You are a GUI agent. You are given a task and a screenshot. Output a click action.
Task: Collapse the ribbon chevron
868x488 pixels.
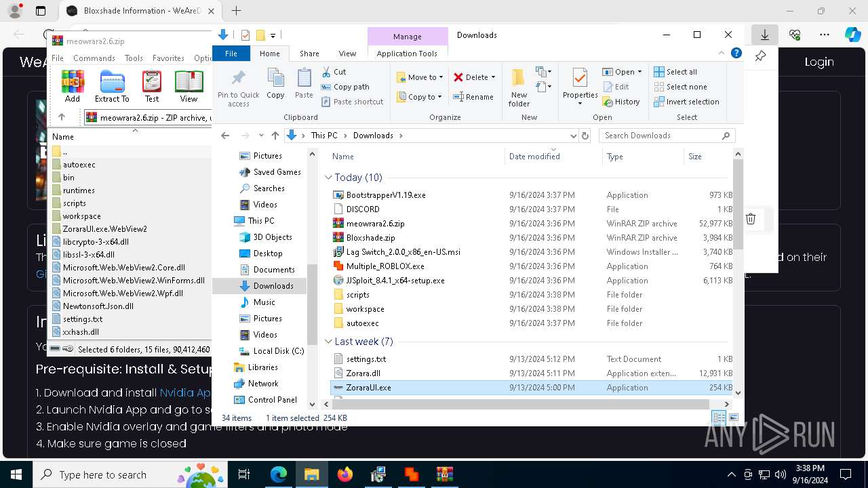722,54
